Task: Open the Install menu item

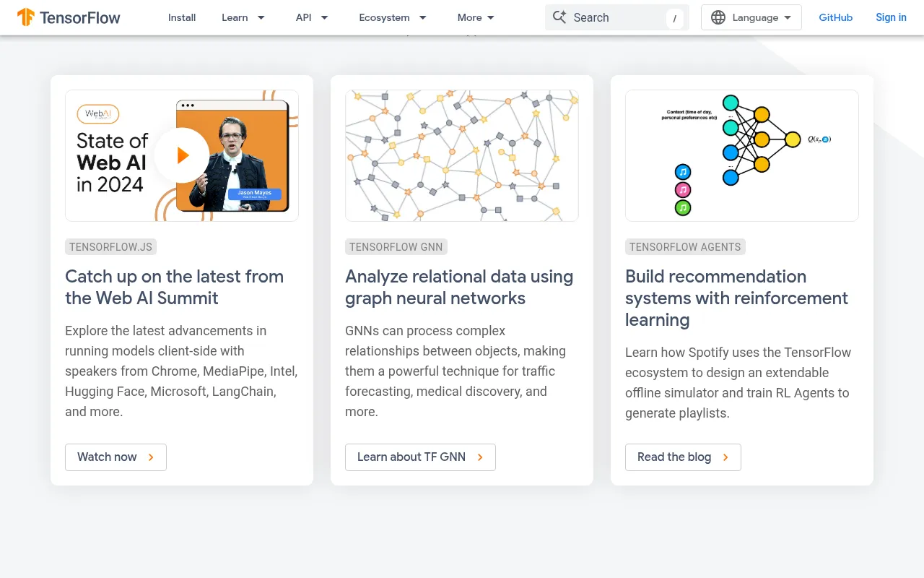Action: (x=182, y=17)
